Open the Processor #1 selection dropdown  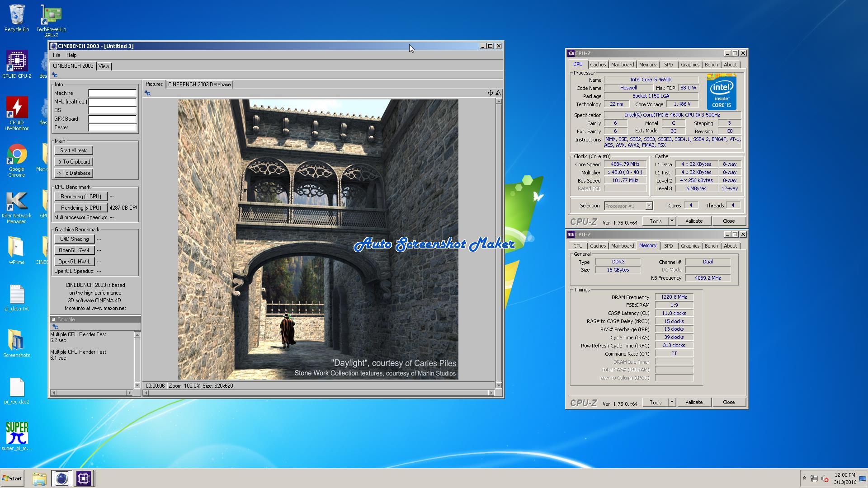(x=628, y=206)
